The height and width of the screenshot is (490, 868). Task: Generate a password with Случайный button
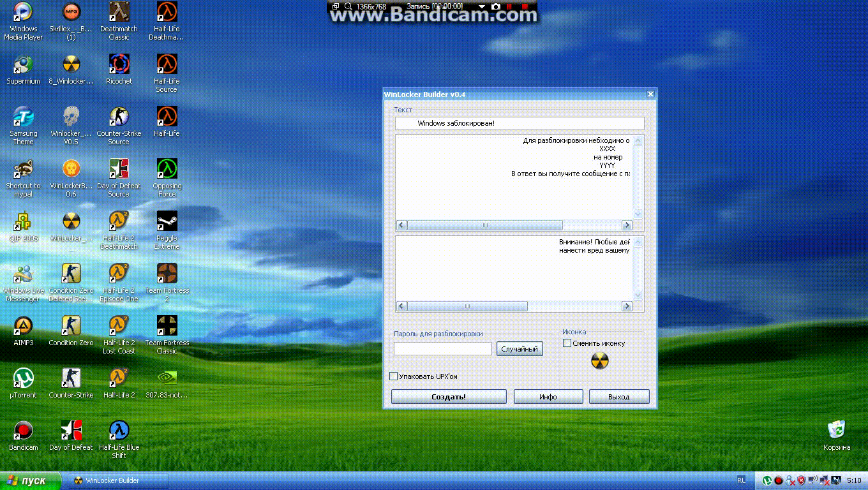pos(520,349)
